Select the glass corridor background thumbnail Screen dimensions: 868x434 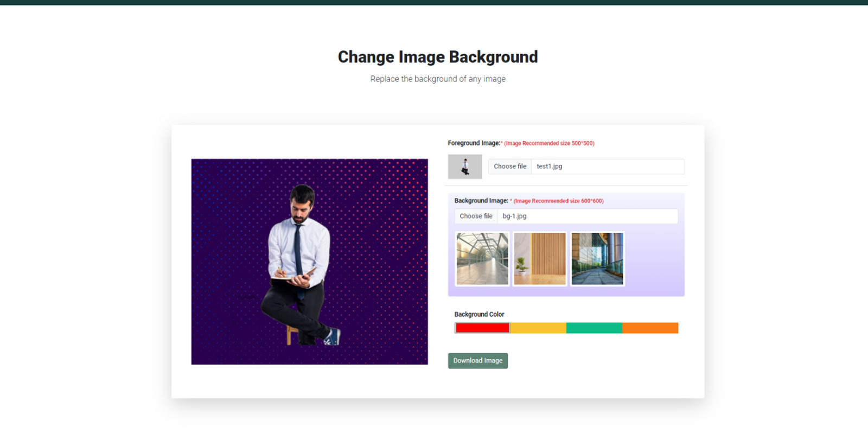[482, 259]
